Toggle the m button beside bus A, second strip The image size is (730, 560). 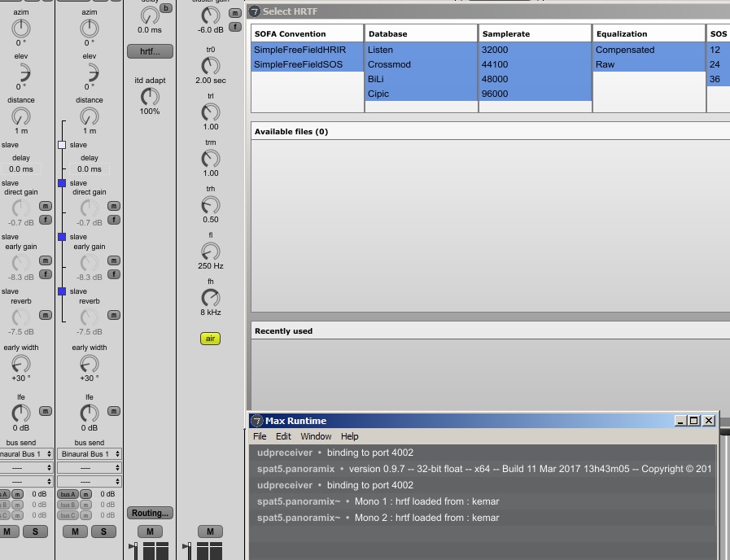[85, 494]
